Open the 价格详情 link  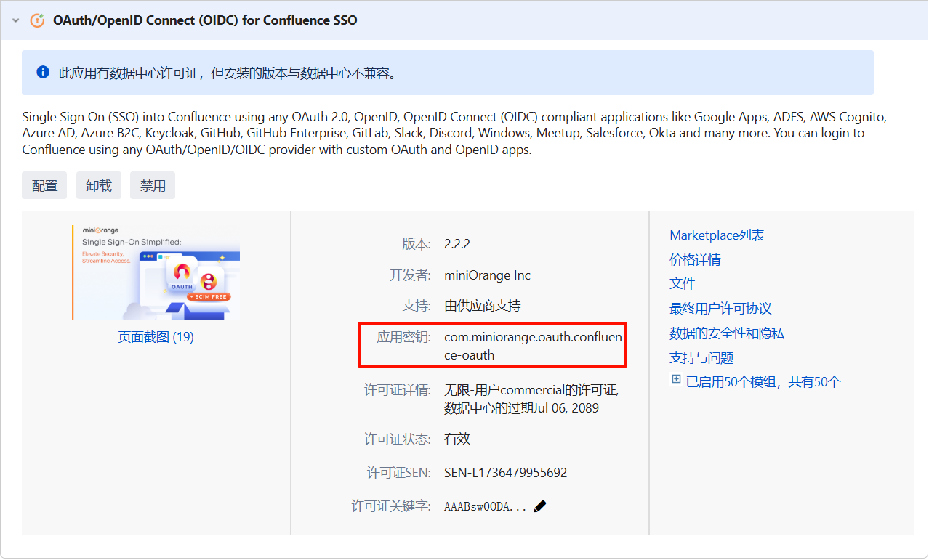point(695,260)
